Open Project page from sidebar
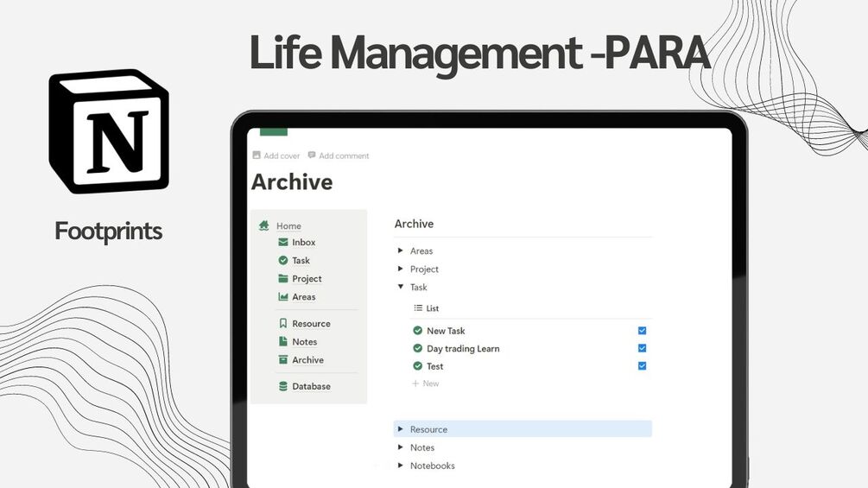 tap(307, 279)
